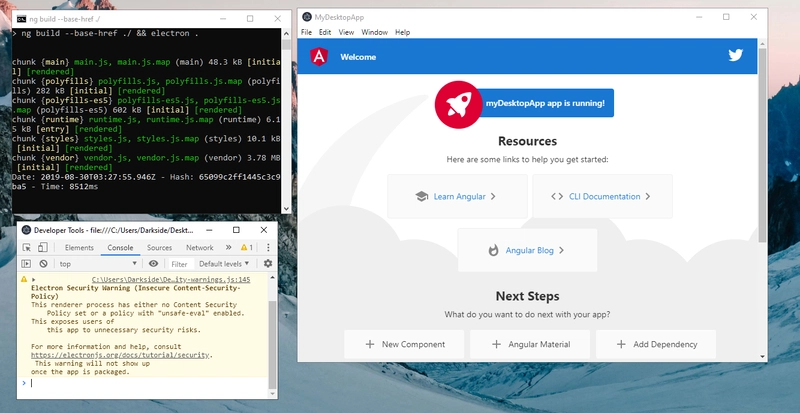Click the plus icon on Angular Material

click(496, 344)
